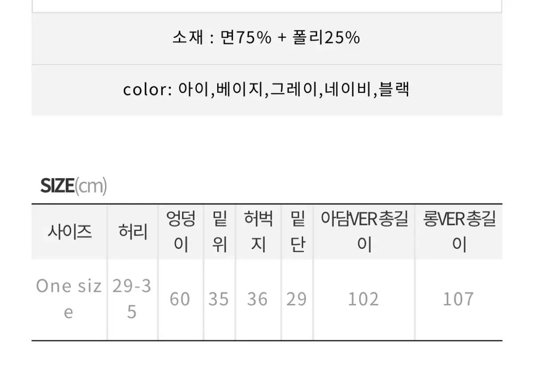The width and height of the screenshot is (534, 392).
Task: Select the 사이즈 column header
Action: point(69,232)
